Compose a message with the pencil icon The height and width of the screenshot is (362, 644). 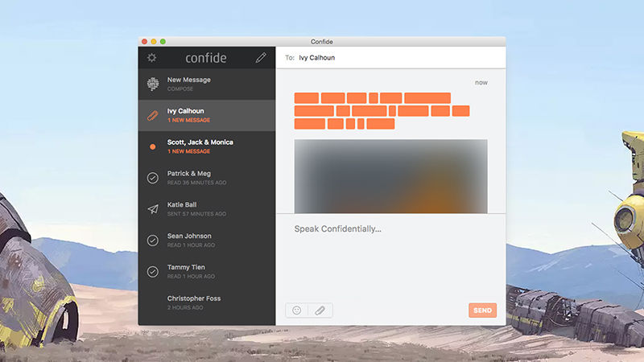tap(261, 57)
